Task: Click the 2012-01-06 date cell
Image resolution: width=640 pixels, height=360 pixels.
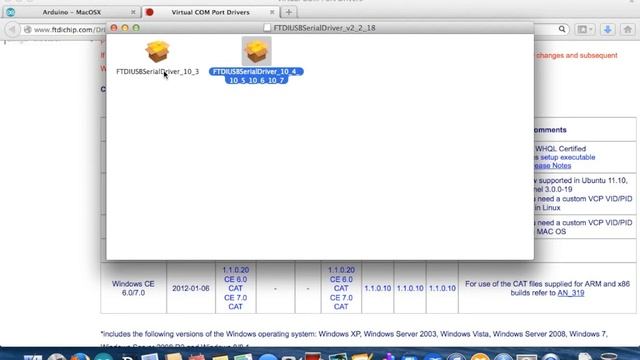Action: point(191,288)
